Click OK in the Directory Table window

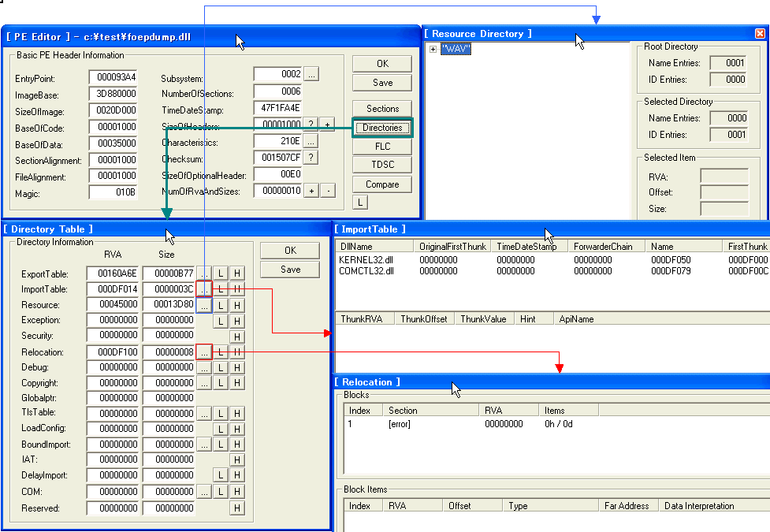290,251
